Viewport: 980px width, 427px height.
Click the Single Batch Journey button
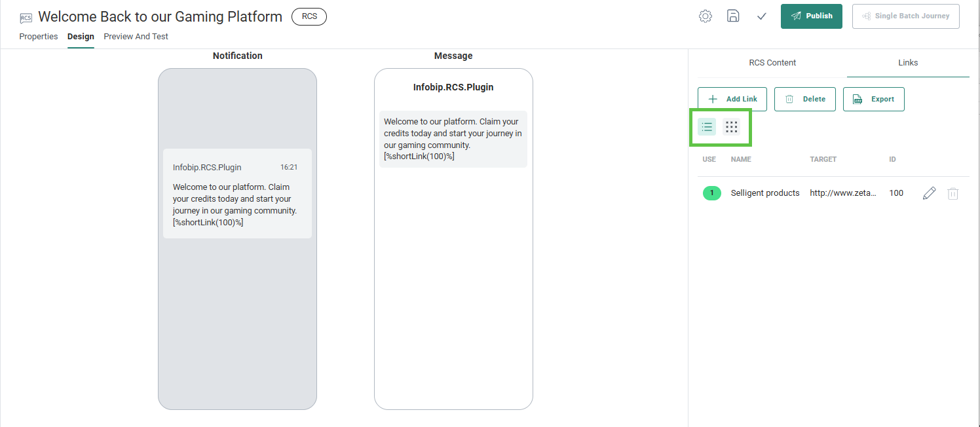905,16
